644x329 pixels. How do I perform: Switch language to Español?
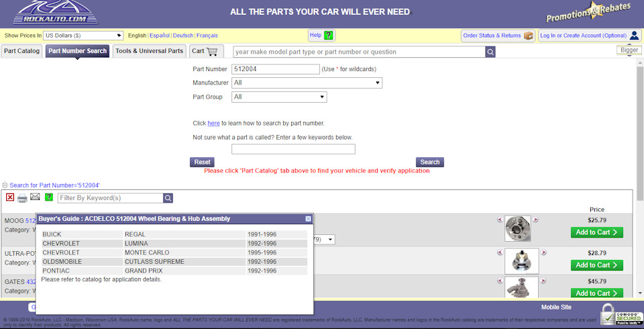click(160, 36)
